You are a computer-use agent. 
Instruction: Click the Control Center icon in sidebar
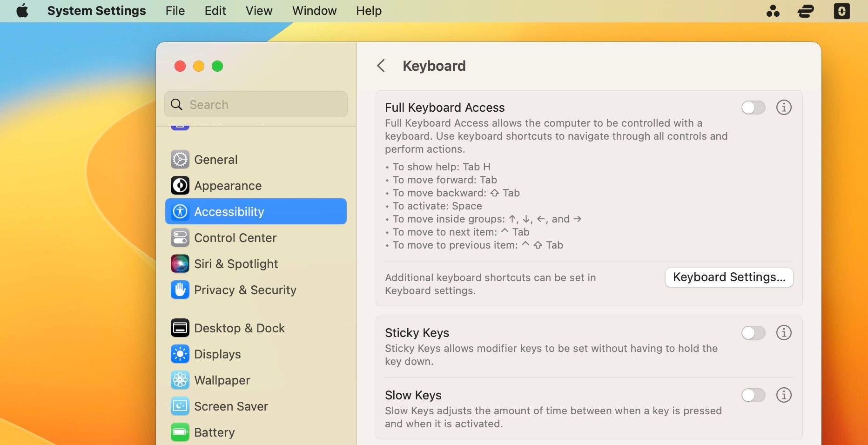click(180, 238)
